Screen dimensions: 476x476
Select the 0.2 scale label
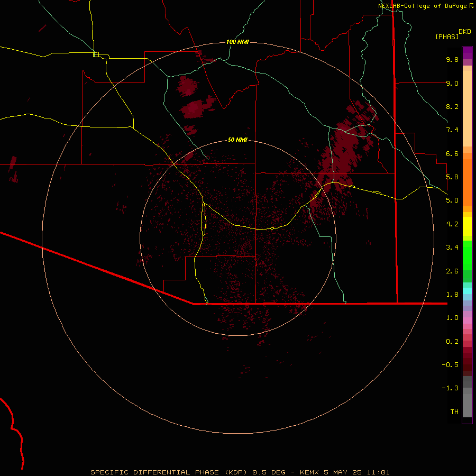point(452,342)
